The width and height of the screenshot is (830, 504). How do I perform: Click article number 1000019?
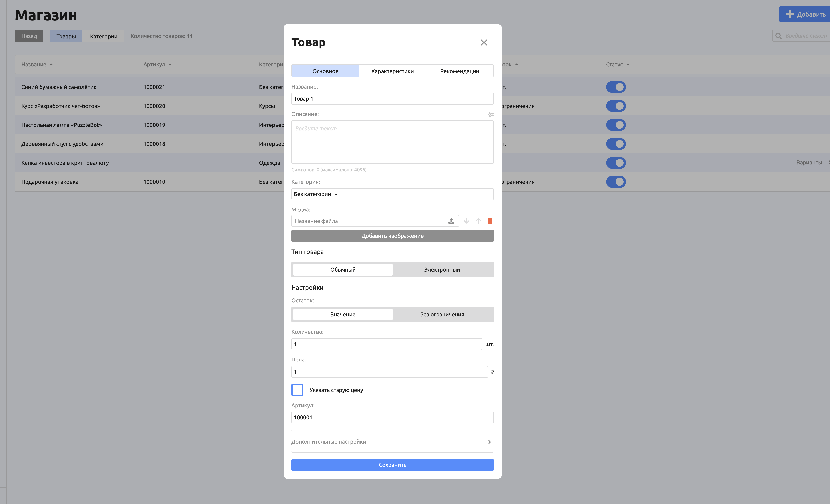[154, 125]
